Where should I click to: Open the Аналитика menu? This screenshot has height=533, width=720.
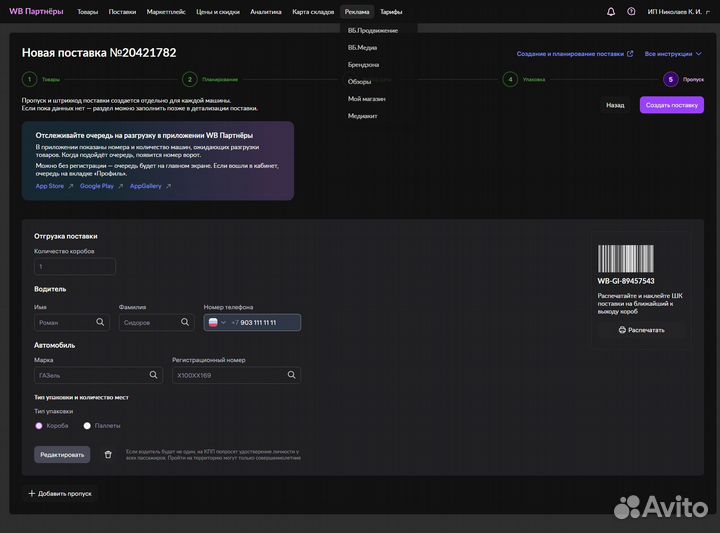coord(266,12)
